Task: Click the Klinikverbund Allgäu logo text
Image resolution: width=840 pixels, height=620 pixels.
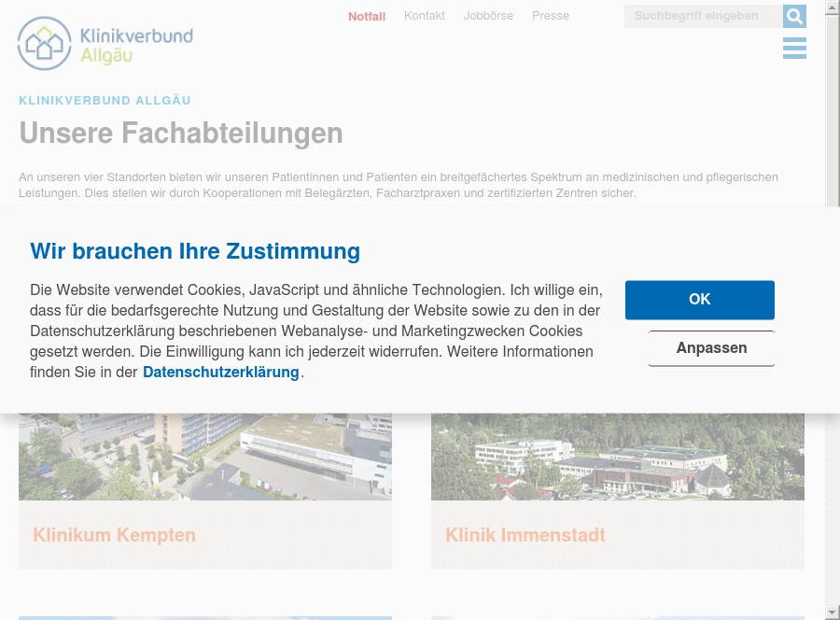Action: pos(136,46)
